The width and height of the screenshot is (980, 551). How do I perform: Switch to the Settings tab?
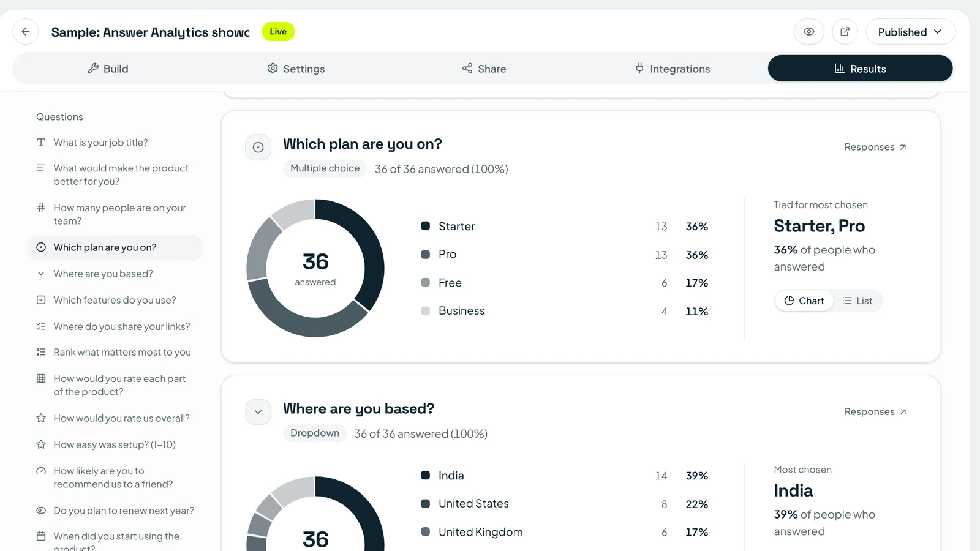[x=296, y=69]
